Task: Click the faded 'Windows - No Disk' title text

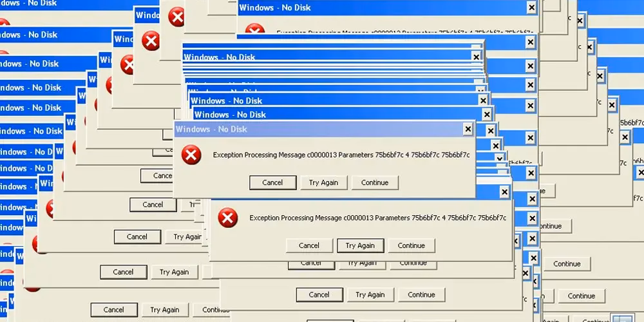Action: click(211, 129)
